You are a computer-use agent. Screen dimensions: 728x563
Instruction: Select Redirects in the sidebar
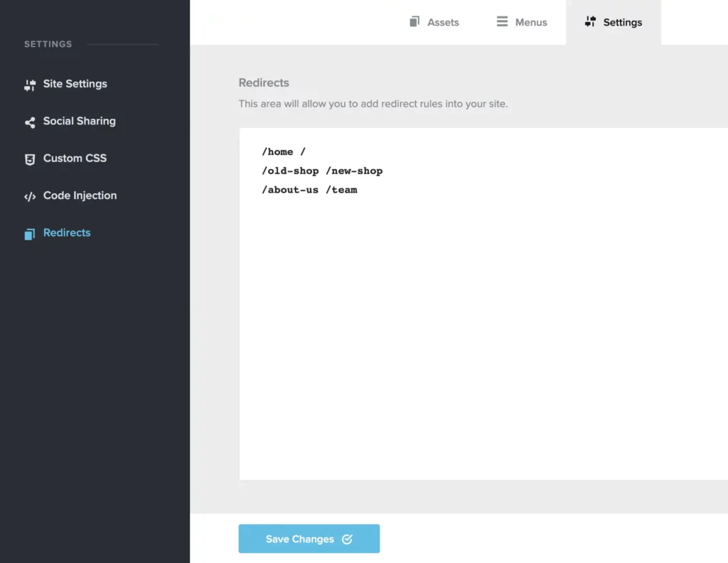click(67, 232)
